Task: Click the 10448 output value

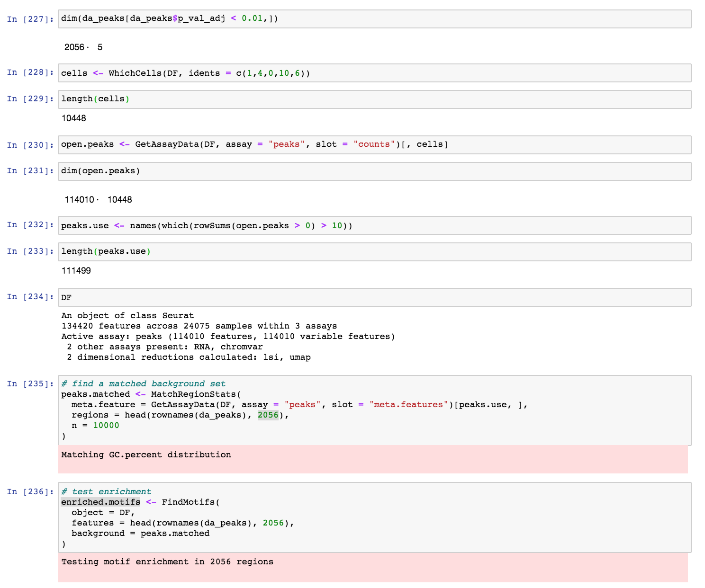Action: click(73, 118)
